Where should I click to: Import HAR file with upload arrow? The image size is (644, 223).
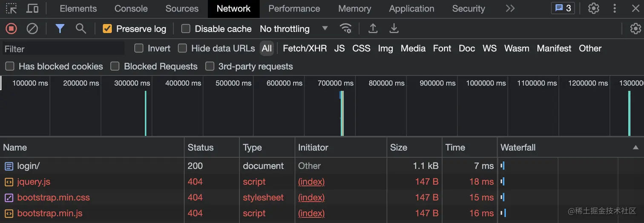[373, 29]
